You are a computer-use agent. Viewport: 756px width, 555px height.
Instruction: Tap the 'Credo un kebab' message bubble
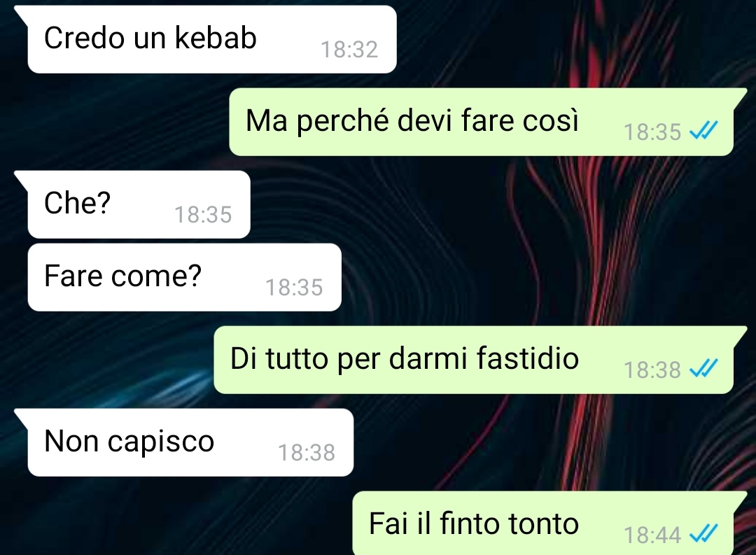[212, 39]
